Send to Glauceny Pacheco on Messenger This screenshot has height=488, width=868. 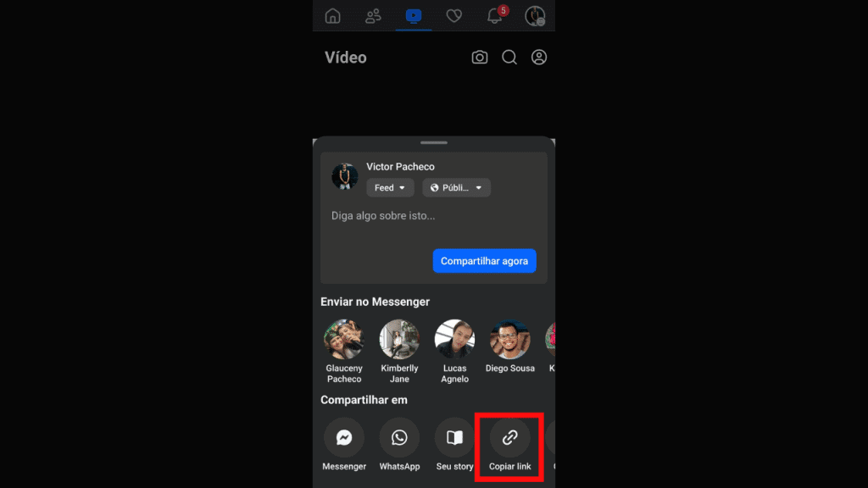coord(344,339)
